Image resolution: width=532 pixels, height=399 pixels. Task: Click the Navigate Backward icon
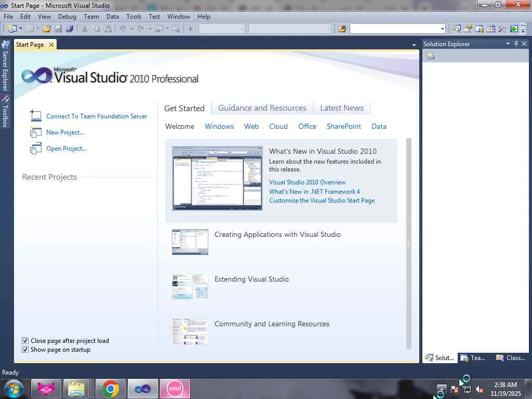pos(159,29)
